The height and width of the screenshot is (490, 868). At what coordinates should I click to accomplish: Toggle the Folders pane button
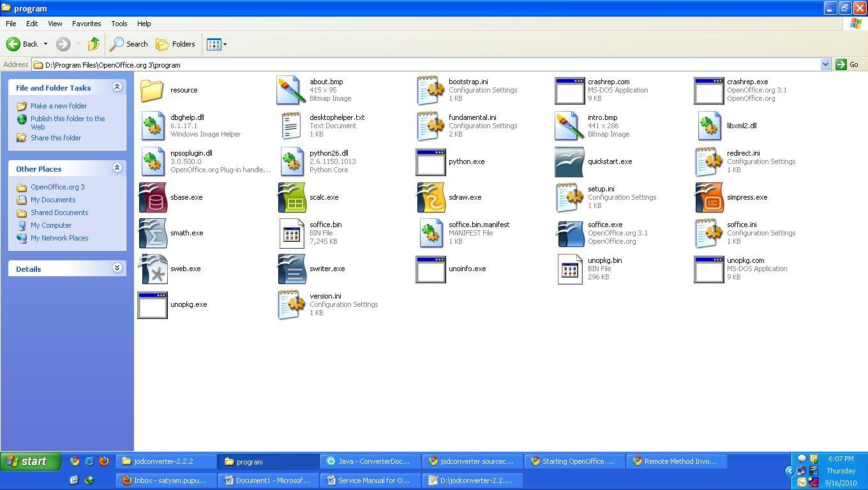[x=176, y=44]
